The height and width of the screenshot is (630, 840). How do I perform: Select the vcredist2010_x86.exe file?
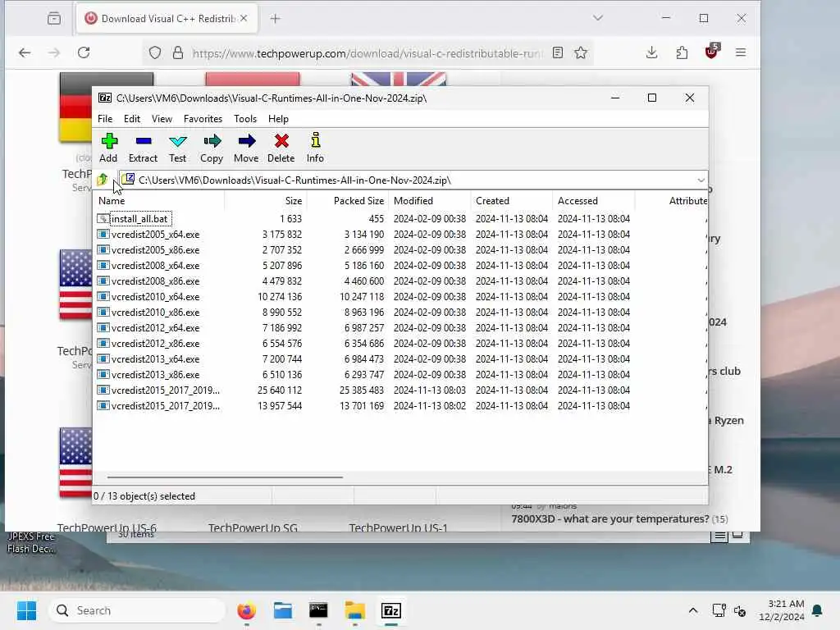point(155,313)
